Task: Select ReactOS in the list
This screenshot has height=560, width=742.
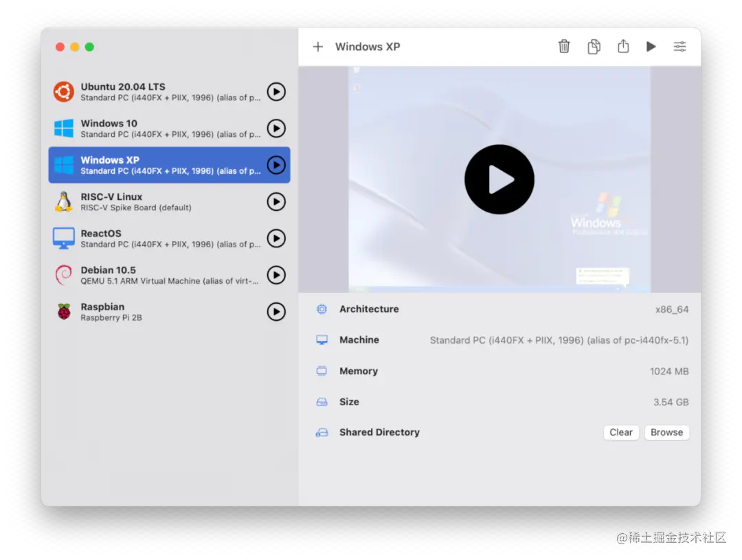Action: tap(170, 238)
